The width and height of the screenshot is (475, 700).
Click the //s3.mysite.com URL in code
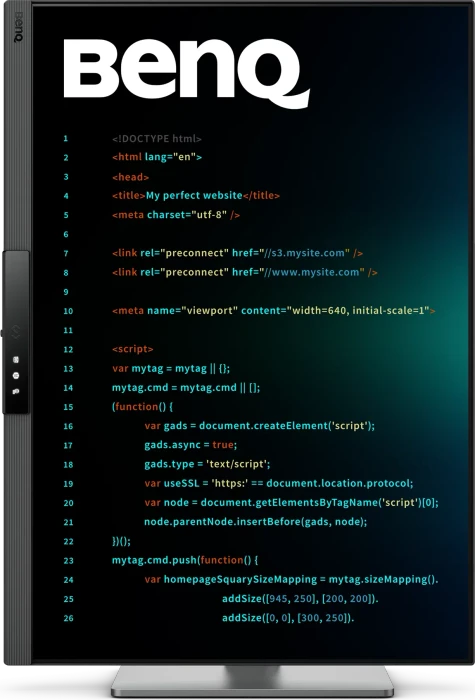click(307, 253)
